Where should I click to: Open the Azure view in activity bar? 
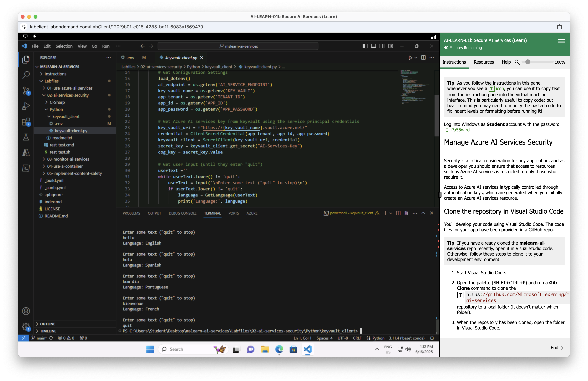[26, 153]
